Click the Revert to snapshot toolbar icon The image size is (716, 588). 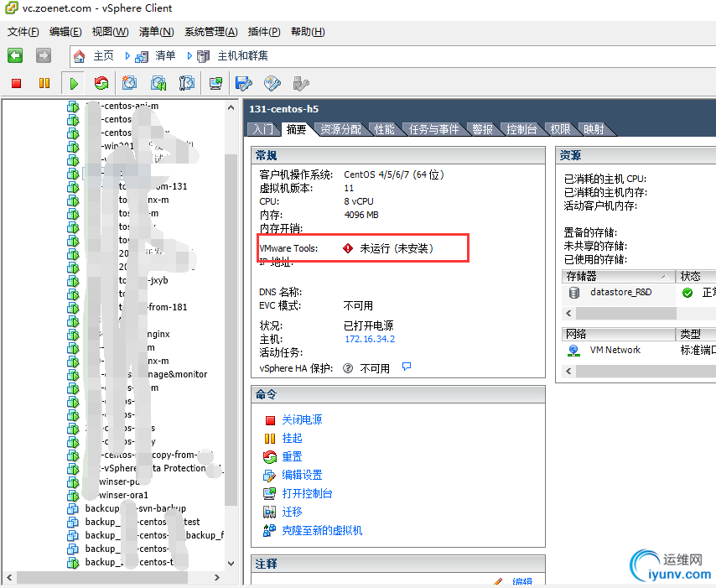(x=158, y=83)
